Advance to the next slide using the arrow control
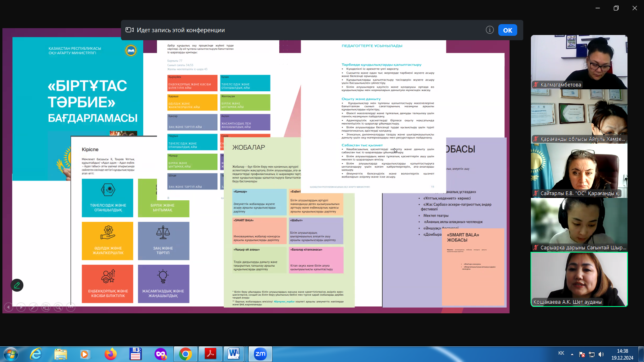 pos(21,307)
